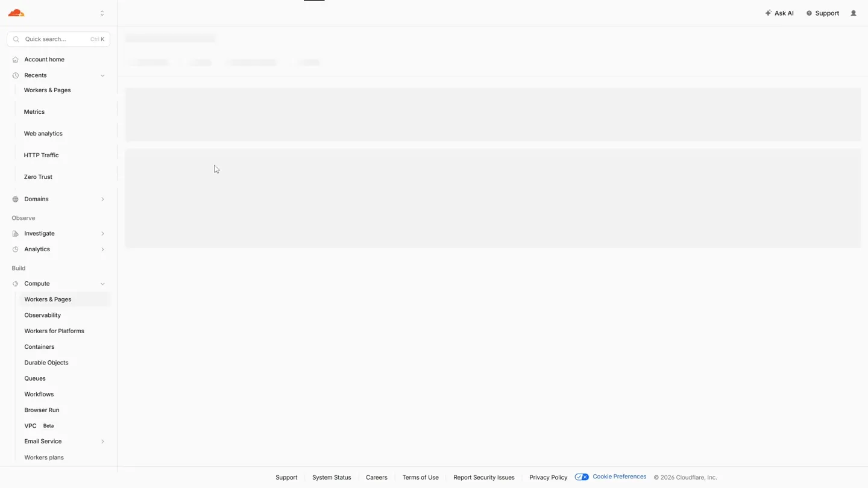
Task: Open the user profile icon
Action: point(854,13)
